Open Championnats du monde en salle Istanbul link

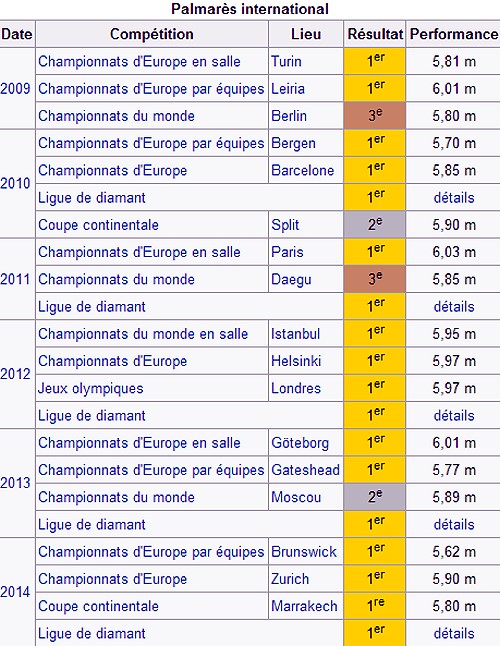[x=143, y=334]
